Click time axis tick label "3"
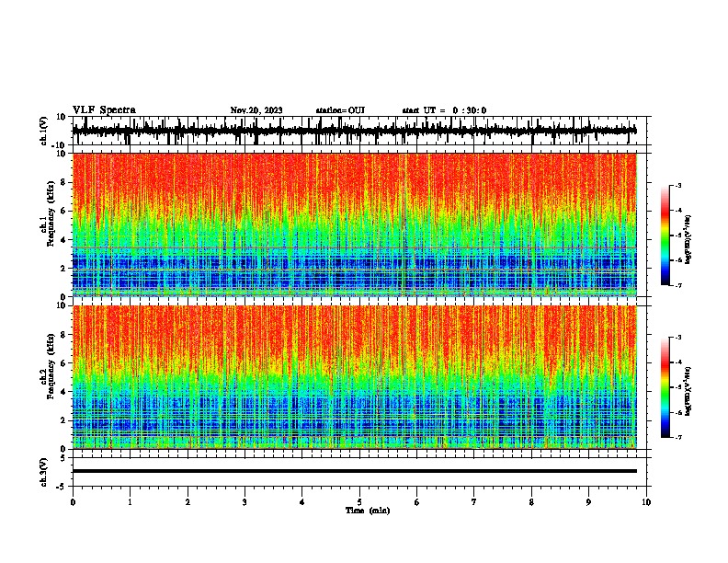The width and height of the screenshot is (728, 563). (245, 502)
